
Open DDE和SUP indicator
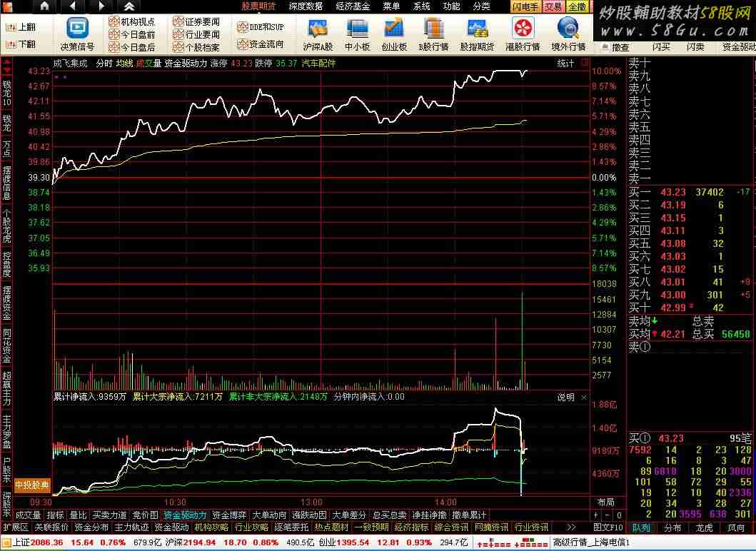[x=261, y=27]
